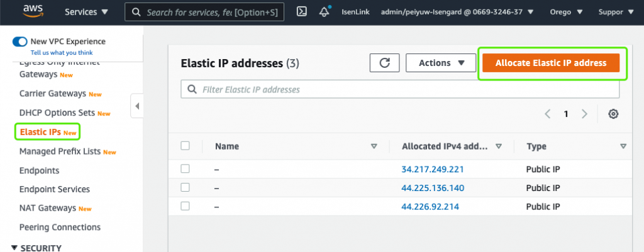Click Public IP in the 34.217.249.221 row
Viewport: 644px width, 252px height.
coord(543,169)
